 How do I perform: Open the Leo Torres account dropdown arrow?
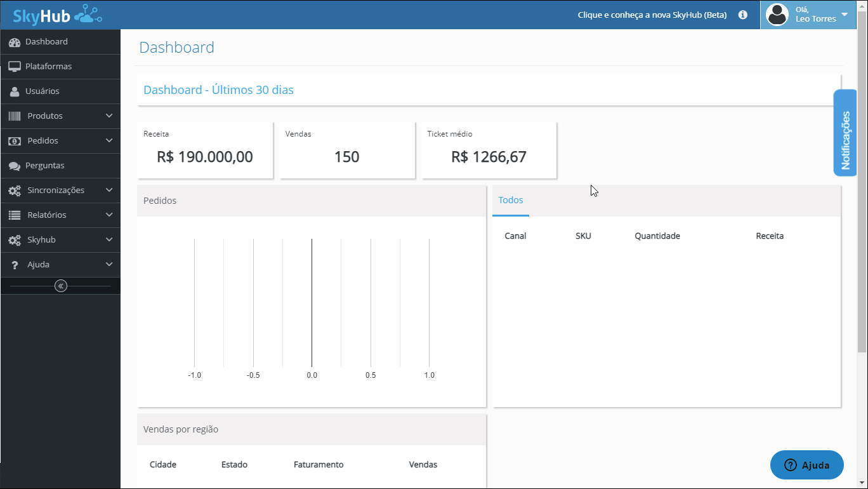pyautogui.click(x=845, y=15)
